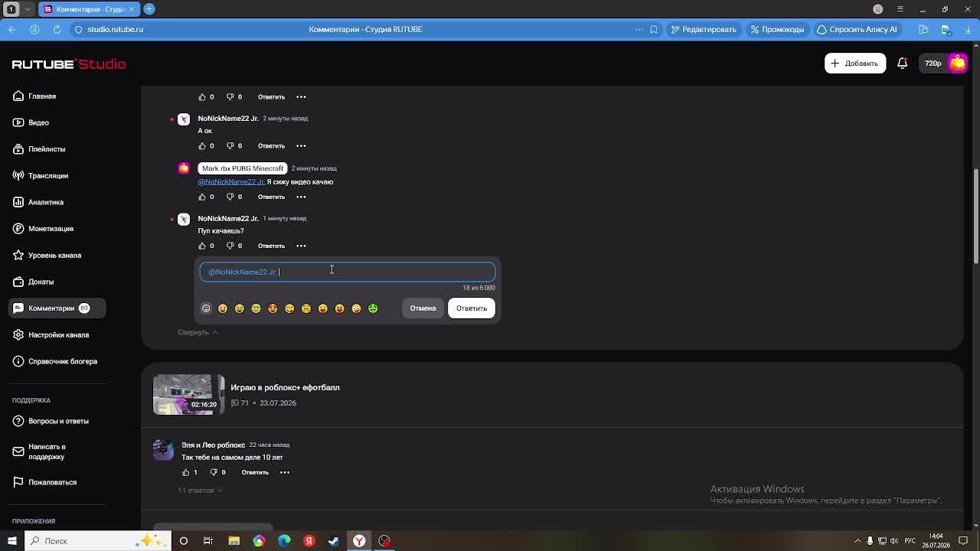Cancel the reply with Отмена

[x=423, y=308]
